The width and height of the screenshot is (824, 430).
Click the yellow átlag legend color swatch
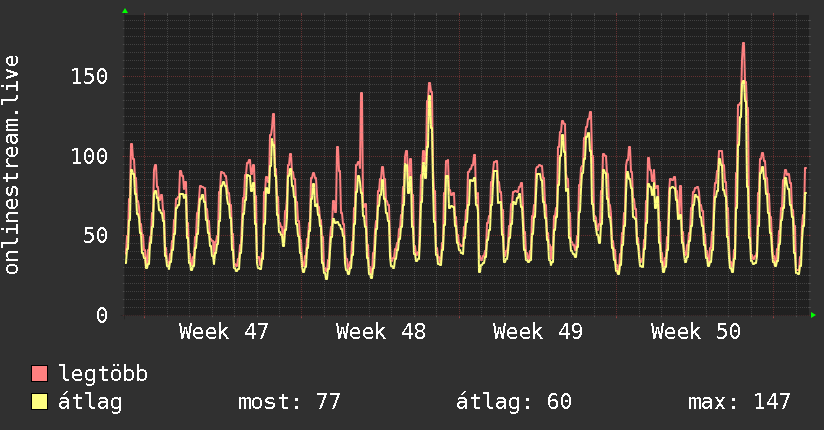click(x=40, y=402)
